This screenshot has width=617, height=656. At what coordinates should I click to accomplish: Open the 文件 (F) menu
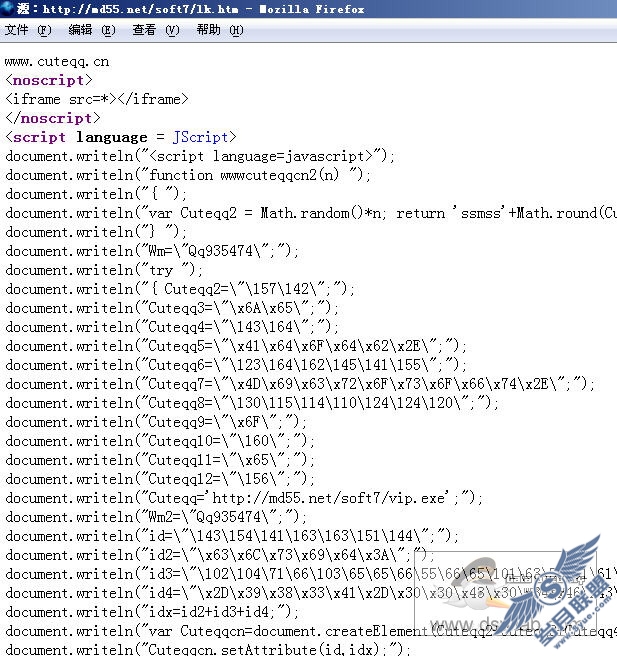tap(28, 30)
